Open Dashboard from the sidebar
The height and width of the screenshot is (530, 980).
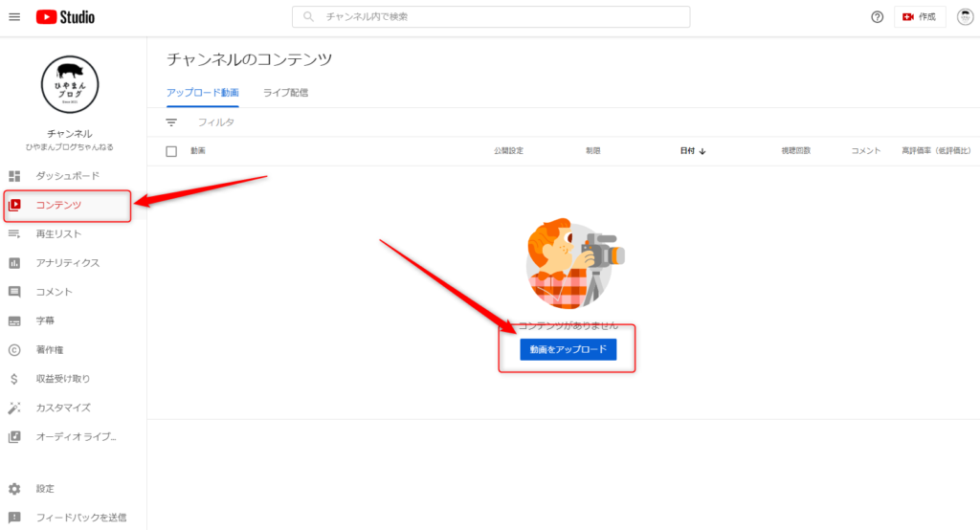(x=67, y=176)
